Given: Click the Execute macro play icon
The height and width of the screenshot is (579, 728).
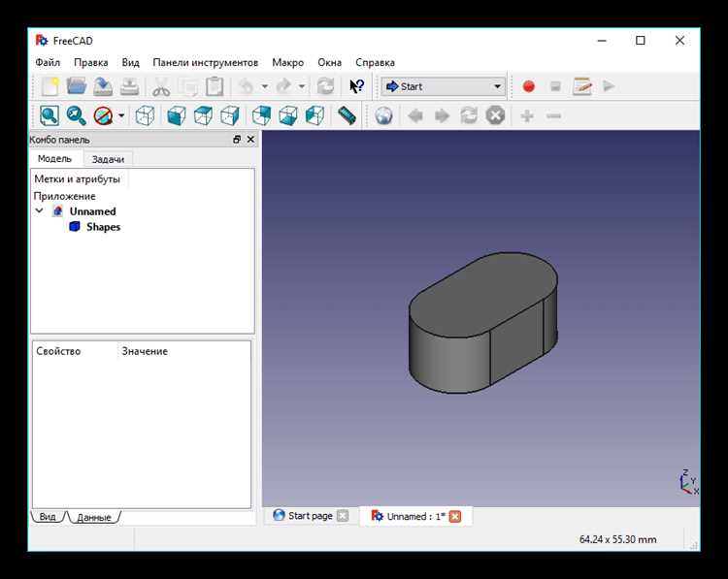Looking at the screenshot, I should (609, 86).
